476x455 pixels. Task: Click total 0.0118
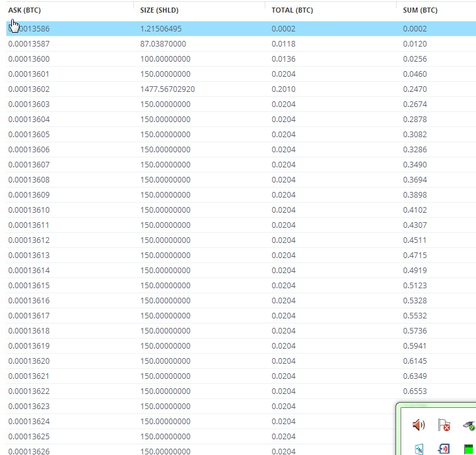284,44
